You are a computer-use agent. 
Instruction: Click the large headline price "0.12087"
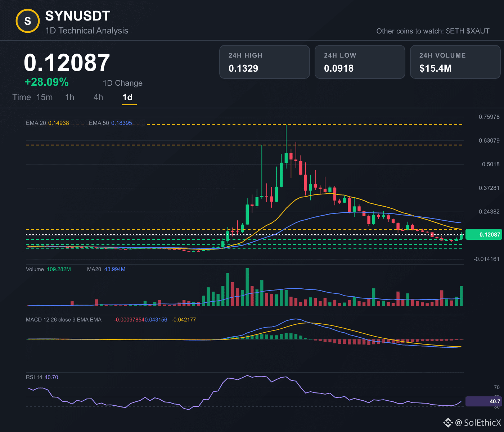67,63
